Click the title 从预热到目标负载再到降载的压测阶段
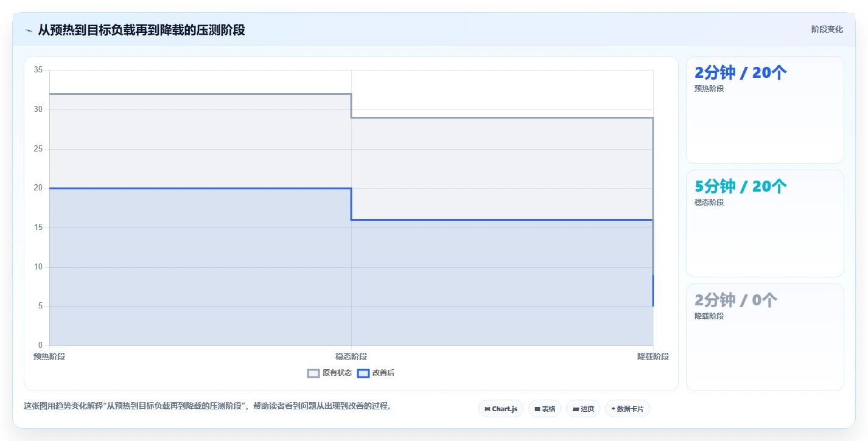 tap(142, 30)
